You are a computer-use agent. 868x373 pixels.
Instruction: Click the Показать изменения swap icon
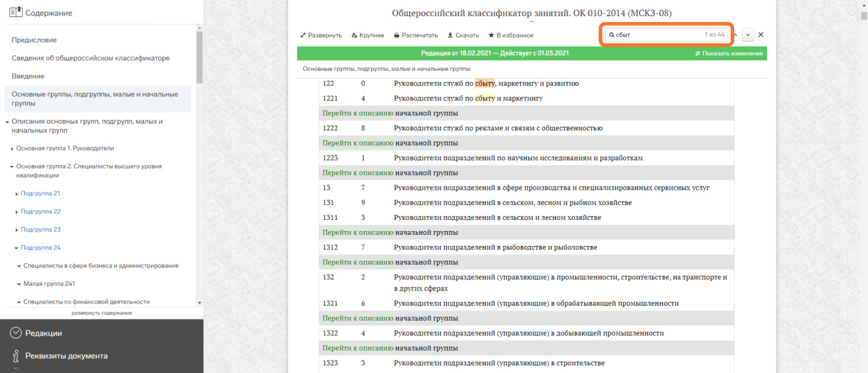(x=698, y=53)
